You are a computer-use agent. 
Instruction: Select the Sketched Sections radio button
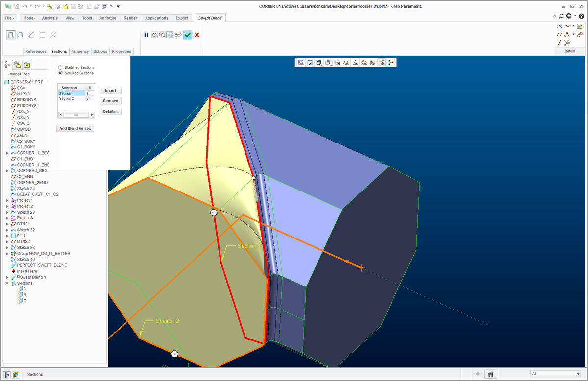coord(60,67)
